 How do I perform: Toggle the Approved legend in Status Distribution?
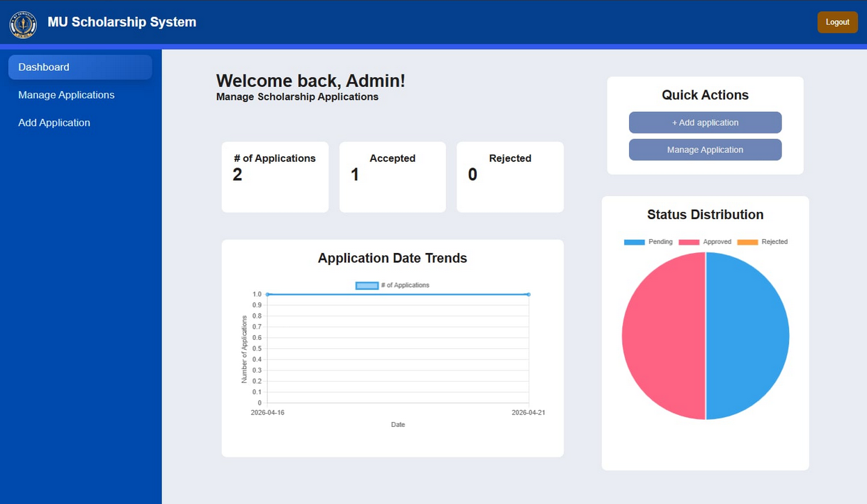click(x=705, y=242)
